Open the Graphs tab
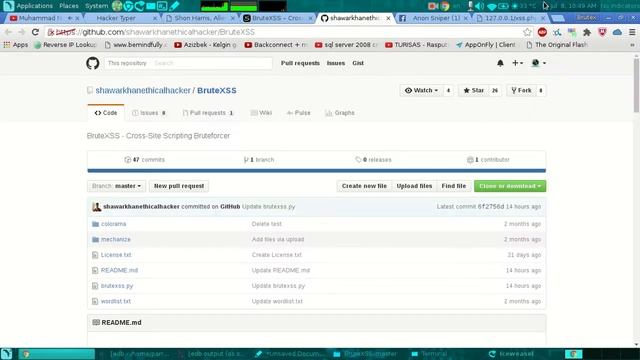The height and width of the screenshot is (360, 640). pyautogui.click(x=340, y=113)
